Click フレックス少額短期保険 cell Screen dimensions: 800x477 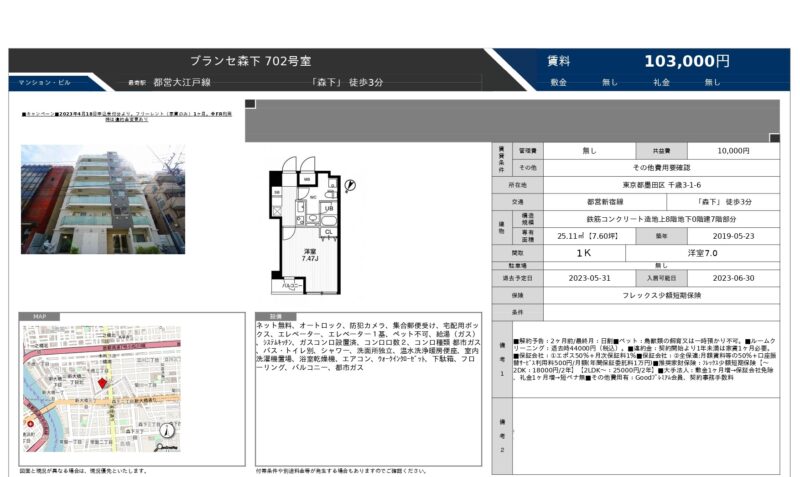point(661,295)
